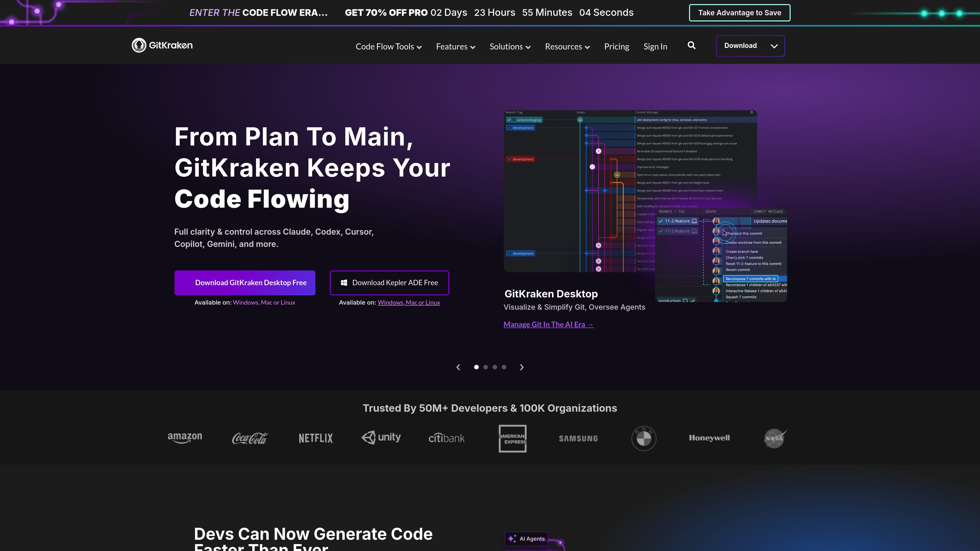Click Download Kepler ADE Free button

389,283
